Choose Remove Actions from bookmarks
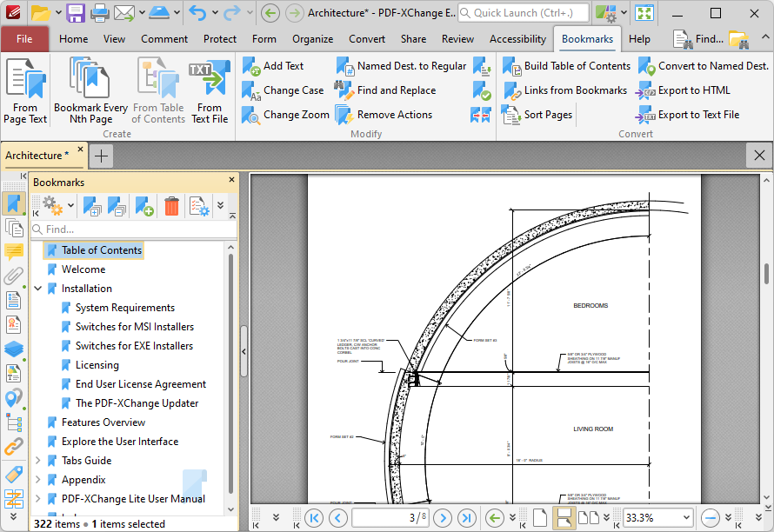 pyautogui.click(x=384, y=115)
